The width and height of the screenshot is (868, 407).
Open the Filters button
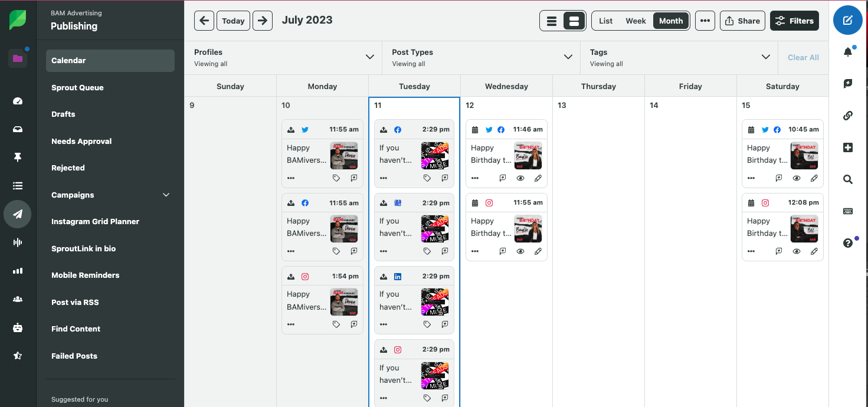tap(794, 21)
